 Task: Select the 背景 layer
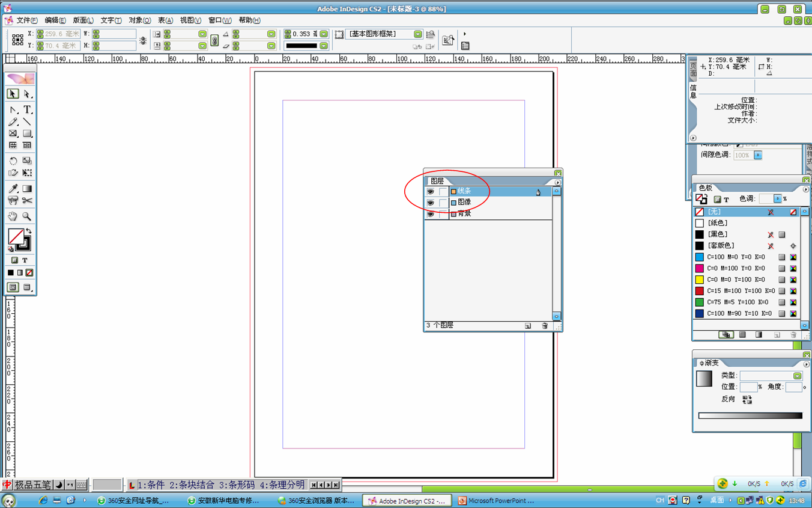(x=464, y=214)
